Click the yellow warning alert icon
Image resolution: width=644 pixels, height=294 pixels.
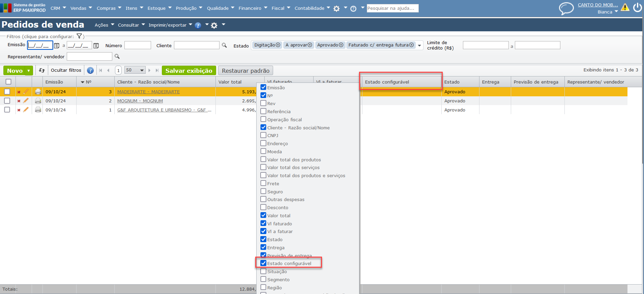point(625,7)
